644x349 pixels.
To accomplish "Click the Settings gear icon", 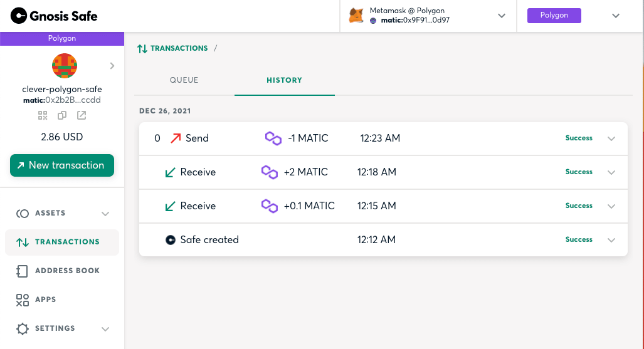I will (22, 328).
